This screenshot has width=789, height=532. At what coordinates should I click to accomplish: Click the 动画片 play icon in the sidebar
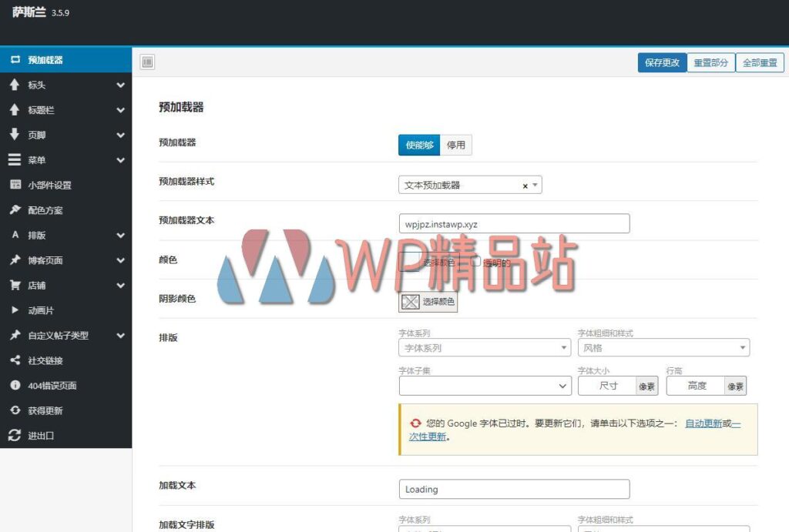tap(15, 310)
